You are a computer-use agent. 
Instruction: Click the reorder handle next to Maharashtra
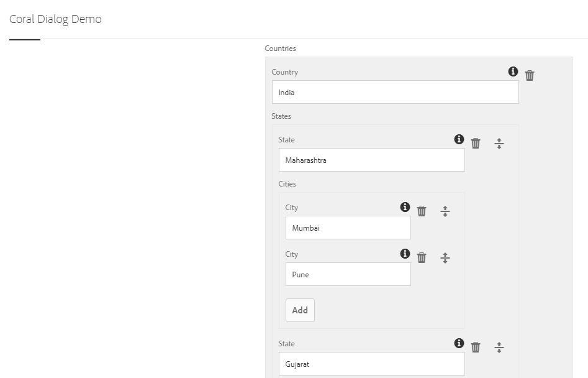click(x=499, y=143)
